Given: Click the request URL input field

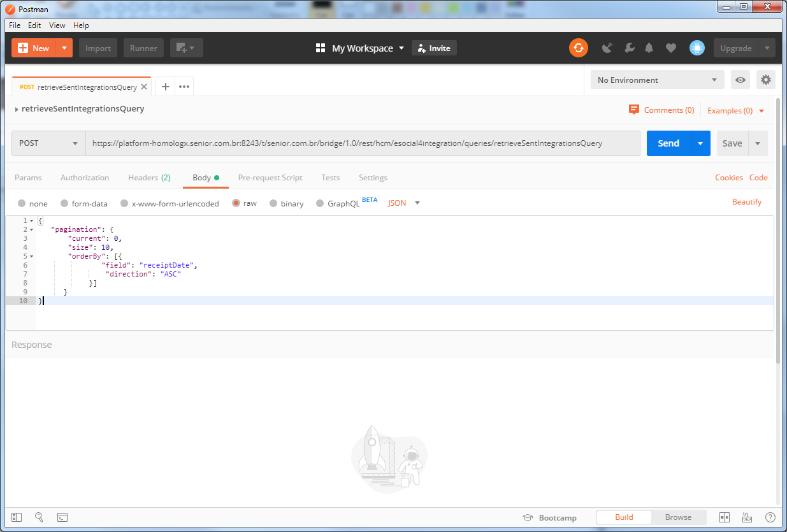Looking at the screenshot, I should point(363,143).
